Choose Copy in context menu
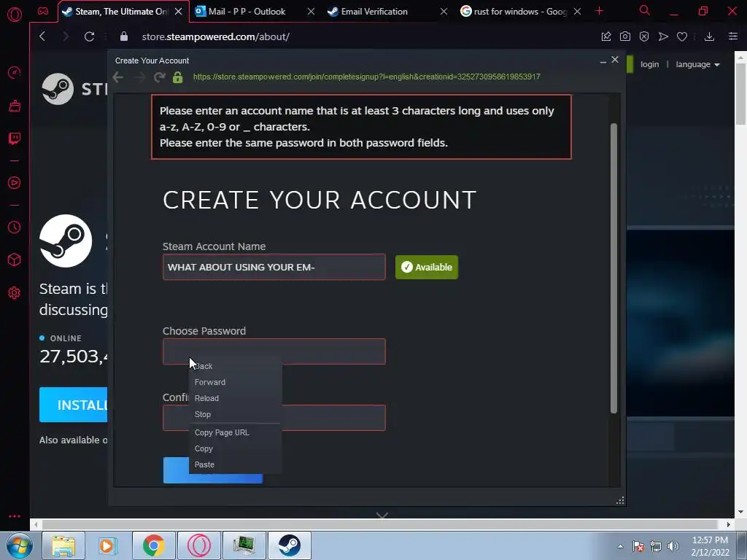Viewport: 747px width, 560px height. pos(236,448)
